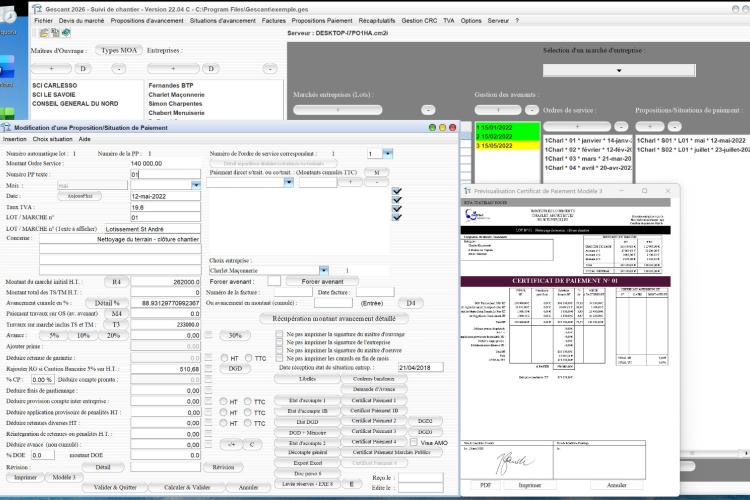Click PDF button in certificate preview

pos(485,485)
